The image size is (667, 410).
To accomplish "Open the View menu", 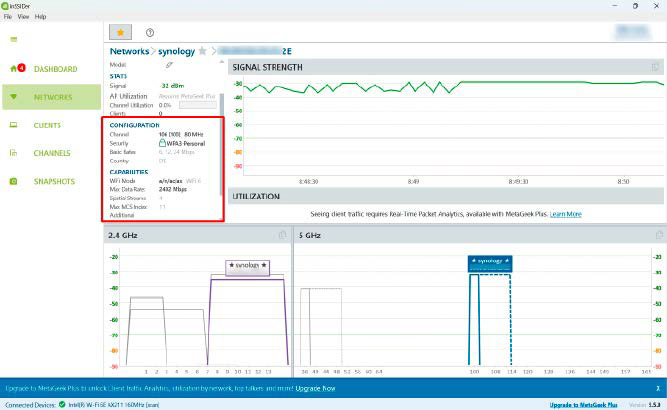I will [23, 17].
